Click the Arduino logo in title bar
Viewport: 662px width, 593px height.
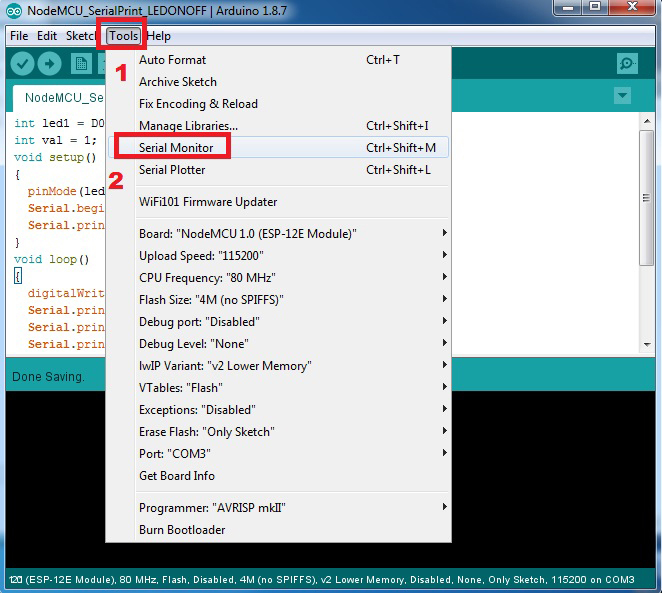coord(13,10)
